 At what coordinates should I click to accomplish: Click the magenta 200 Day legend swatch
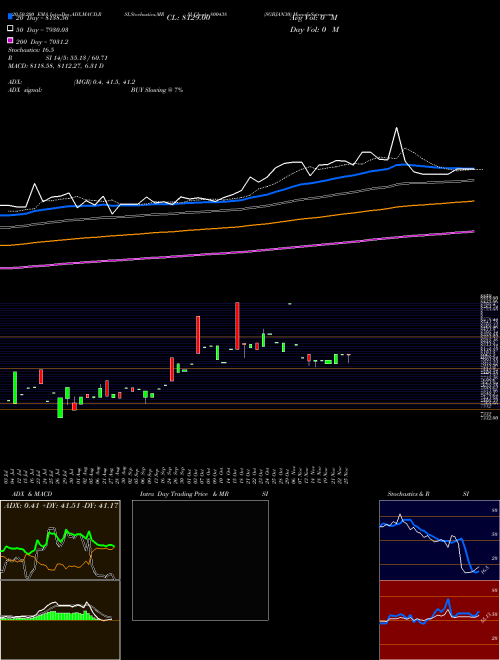tap(10, 40)
